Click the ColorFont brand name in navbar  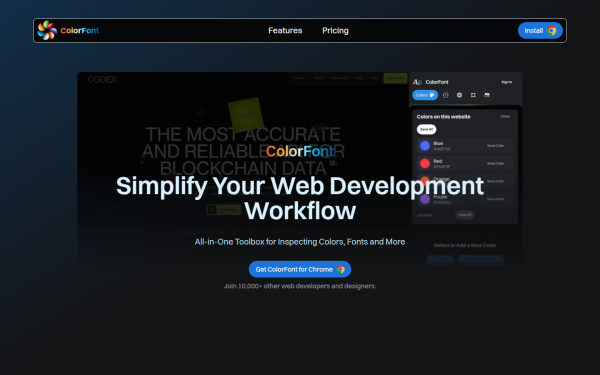(80, 31)
